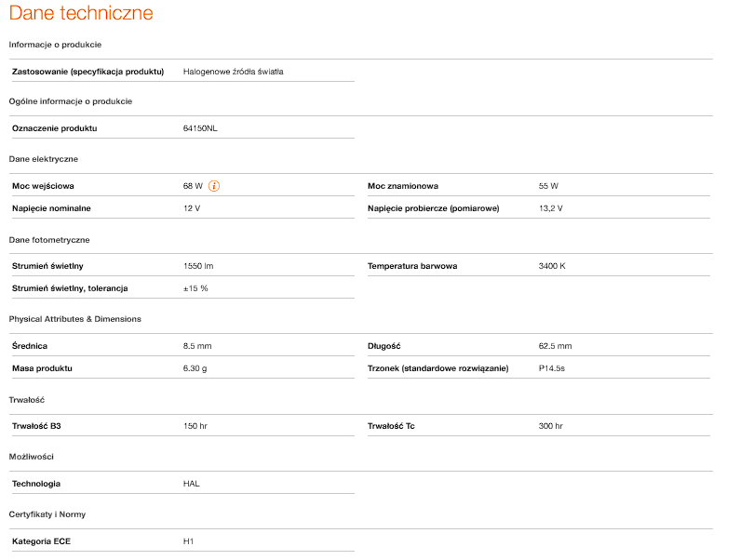Image resolution: width=740 pixels, height=560 pixels.
Task: Click the 'Dane techniczne' heading
Action: tap(81, 13)
